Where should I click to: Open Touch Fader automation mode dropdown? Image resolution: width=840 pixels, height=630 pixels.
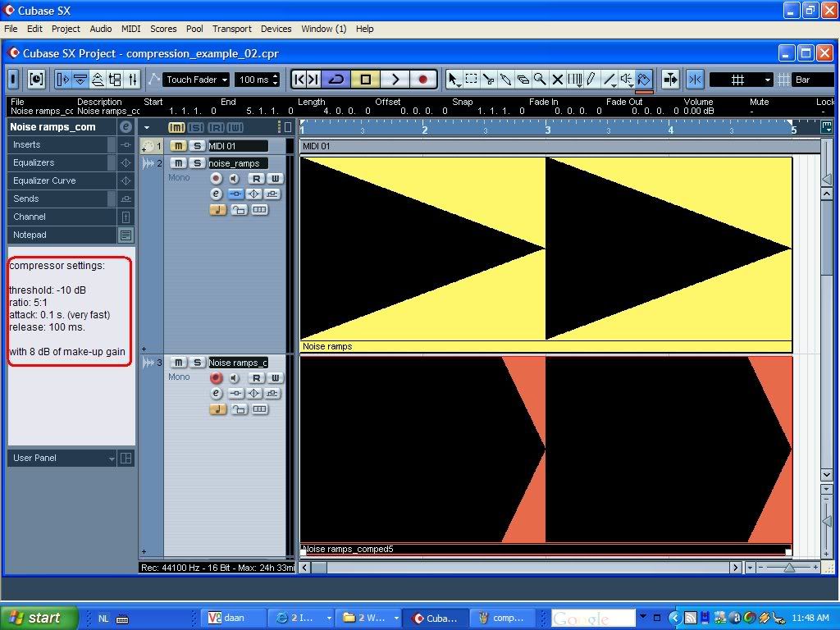coord(196,80)
